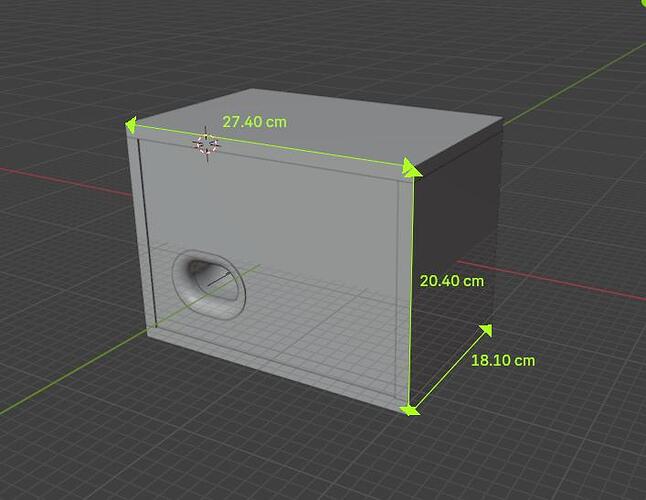This screenshot has height=500, width=646.
Task: Select the front panel face of the box
Action: pyautogui.click(x=290, y=230)
